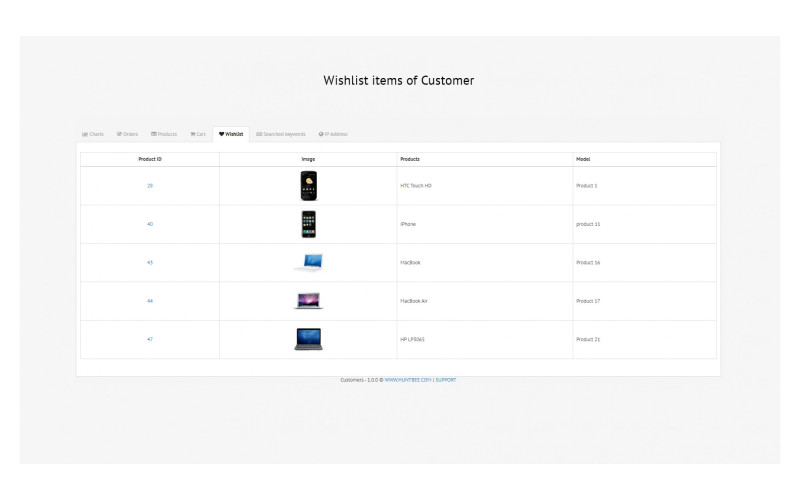Open product ID 40 link
This screenshot has width=800, height=500.
coord(150,224)
